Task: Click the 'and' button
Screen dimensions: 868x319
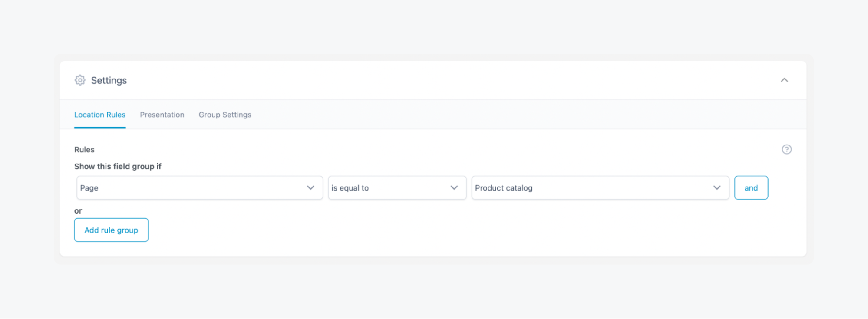Action: tap(751, 188)
